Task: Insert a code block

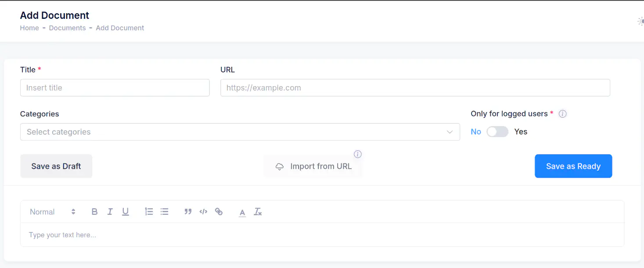Action: coord(203,212)
